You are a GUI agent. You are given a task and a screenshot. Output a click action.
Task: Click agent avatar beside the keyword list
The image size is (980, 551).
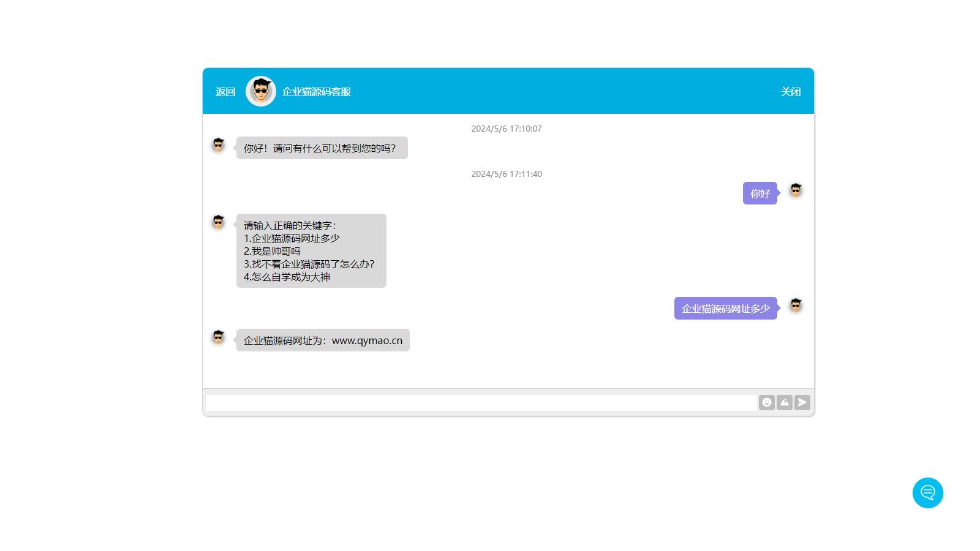coord(218,223)
